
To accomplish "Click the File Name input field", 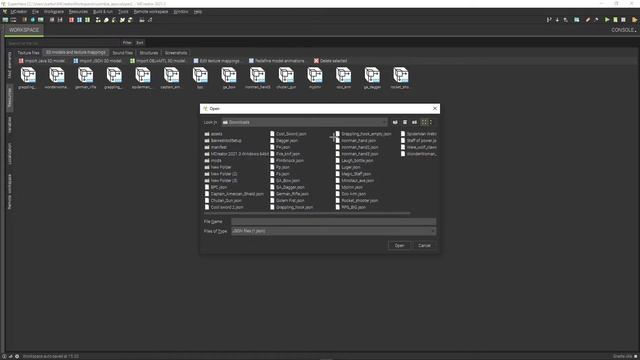I will (x=333, y=222).
